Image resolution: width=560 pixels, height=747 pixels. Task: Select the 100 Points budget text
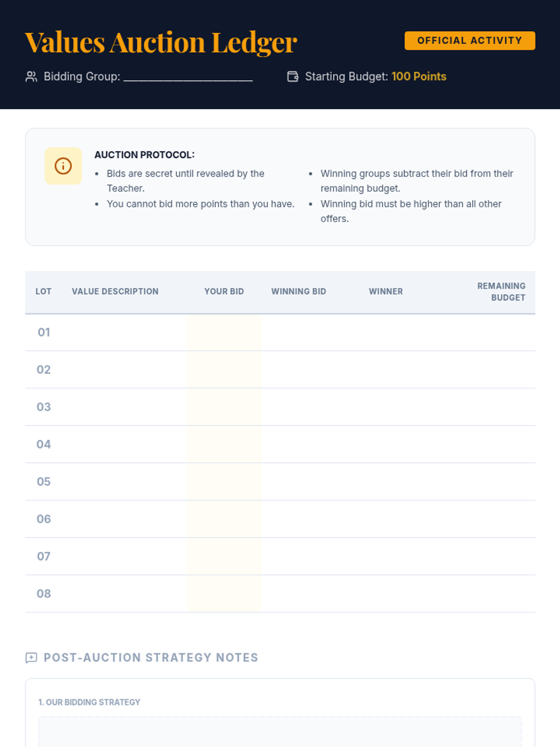[x=419, y=77]
